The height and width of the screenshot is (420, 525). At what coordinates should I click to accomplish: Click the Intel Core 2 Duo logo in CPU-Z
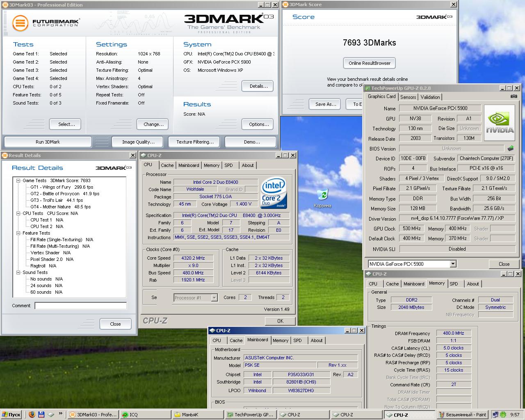(274, 193)
